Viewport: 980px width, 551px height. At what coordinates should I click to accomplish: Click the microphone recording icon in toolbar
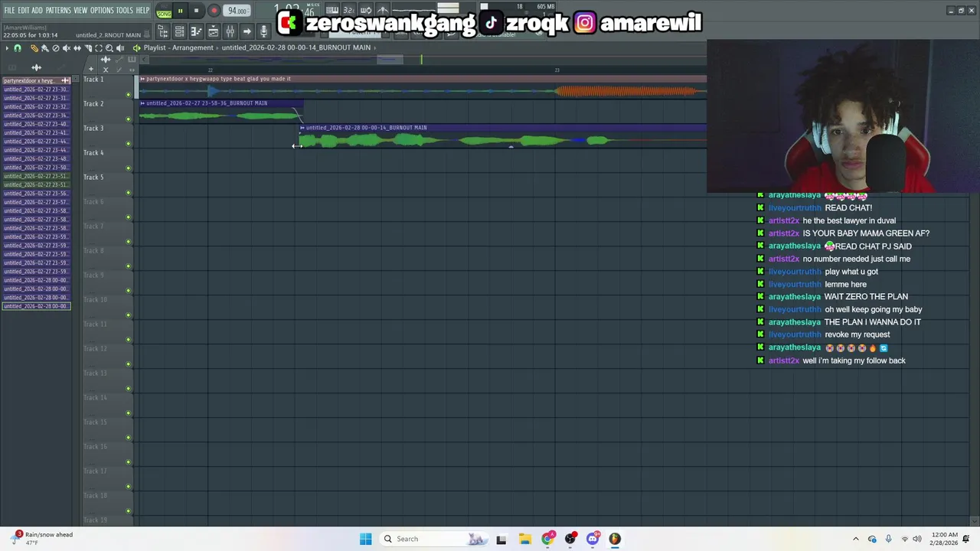(x=263, y=31)
